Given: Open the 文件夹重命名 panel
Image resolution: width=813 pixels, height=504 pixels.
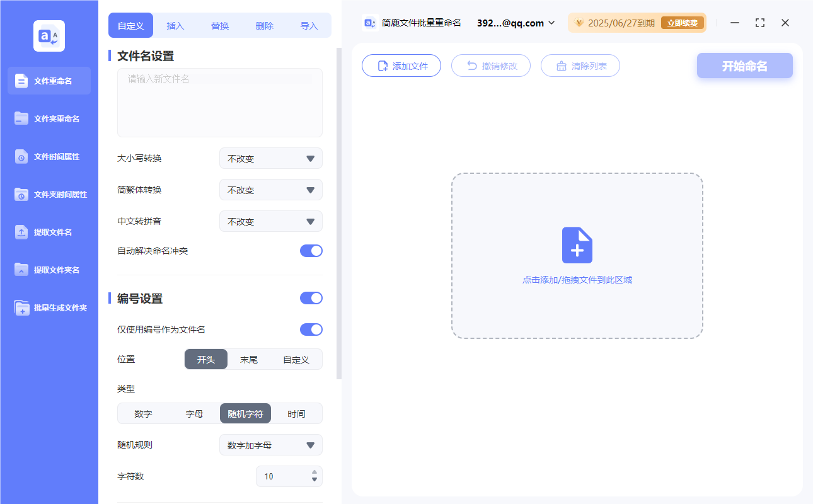Looking at the screenshot, I should (49, 118).
